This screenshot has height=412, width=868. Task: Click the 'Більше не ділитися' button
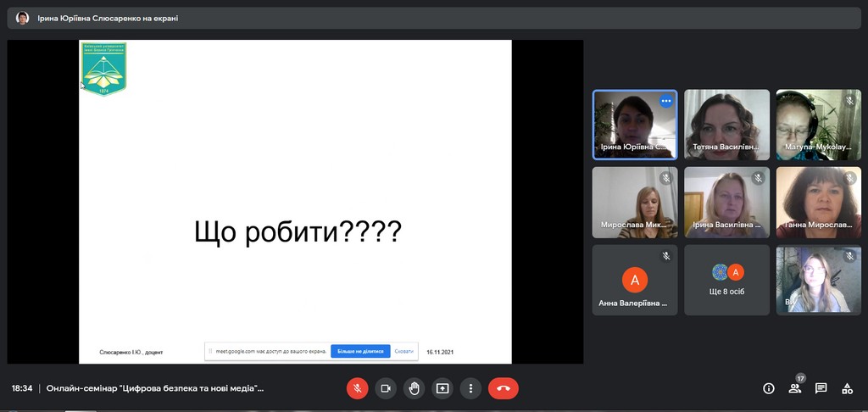coord(360,351)
